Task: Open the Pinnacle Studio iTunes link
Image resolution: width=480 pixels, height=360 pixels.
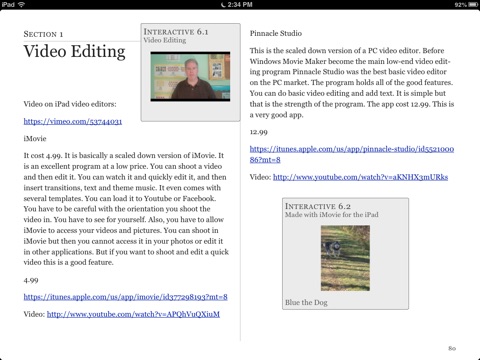Action: coord(352,154)
